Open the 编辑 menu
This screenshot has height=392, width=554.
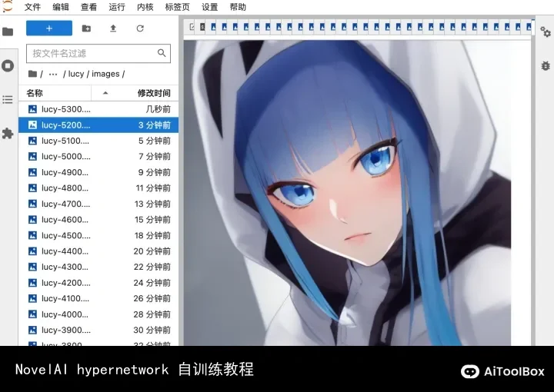click(61, 7)
